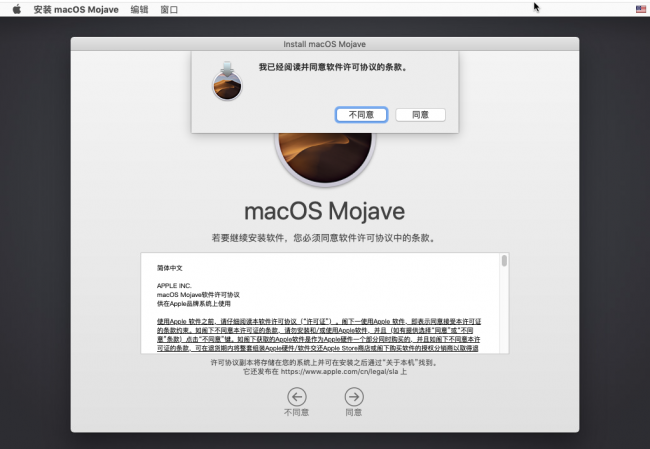
Task: Click the APPLE INC. line in license
Action: (174, 286)
